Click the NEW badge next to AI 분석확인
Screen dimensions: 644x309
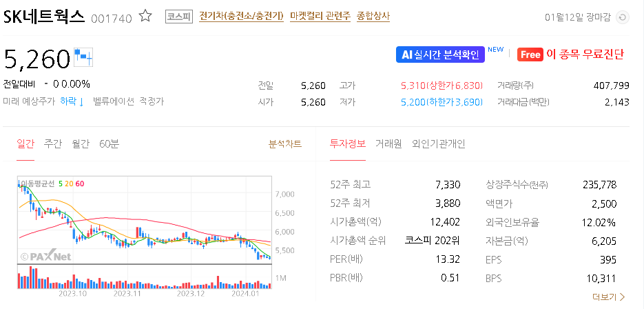(x=495, y=50)
